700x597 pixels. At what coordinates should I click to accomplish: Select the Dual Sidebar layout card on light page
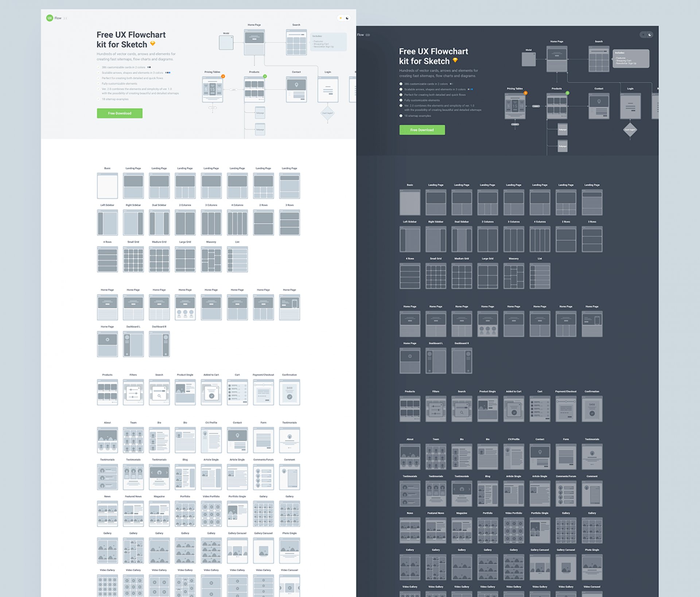click(159, 222)
